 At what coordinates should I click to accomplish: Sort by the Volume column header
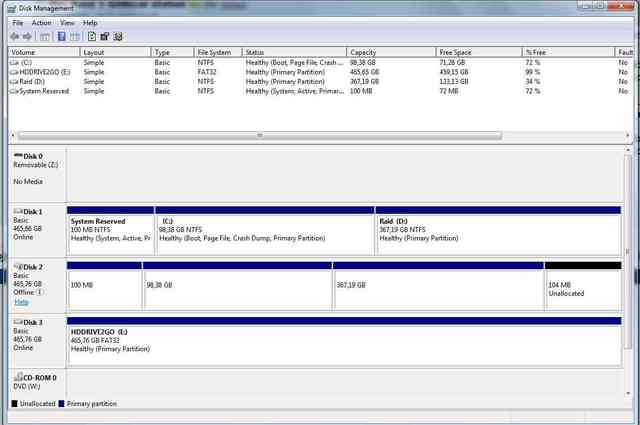[x=44, y=52]
